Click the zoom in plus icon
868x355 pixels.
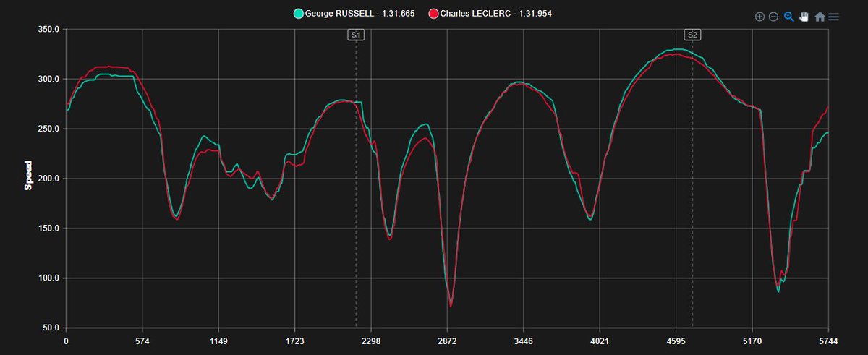point(759,17)
